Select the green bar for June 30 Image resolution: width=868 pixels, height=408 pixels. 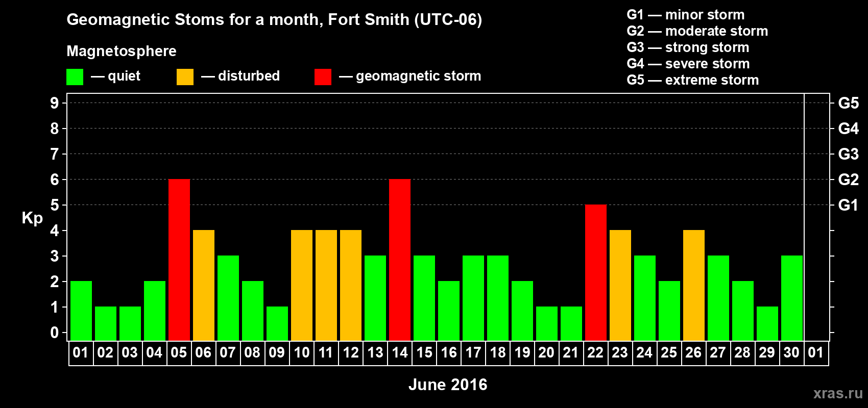tap(792, 298)
